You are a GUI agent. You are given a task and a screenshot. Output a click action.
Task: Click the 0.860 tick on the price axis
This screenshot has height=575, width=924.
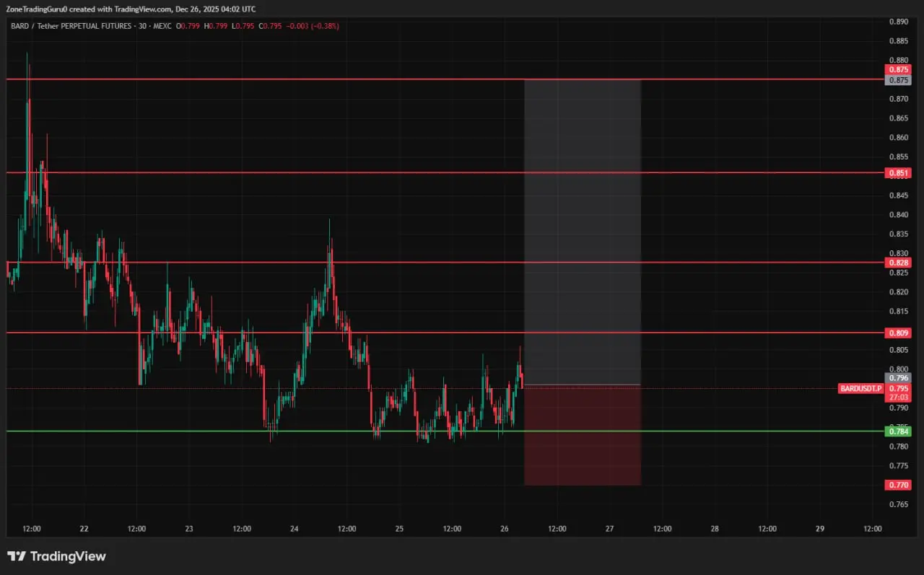(898, 138)
